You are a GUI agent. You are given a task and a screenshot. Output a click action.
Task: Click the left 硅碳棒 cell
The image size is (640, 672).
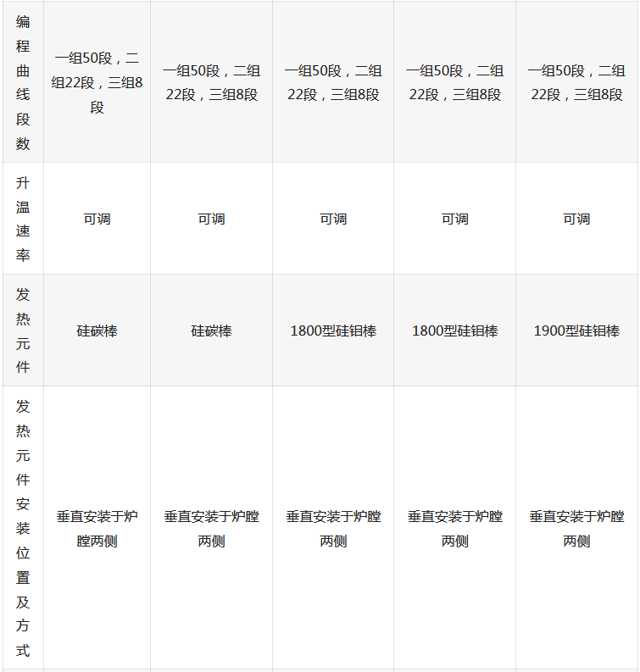point(97,330)
